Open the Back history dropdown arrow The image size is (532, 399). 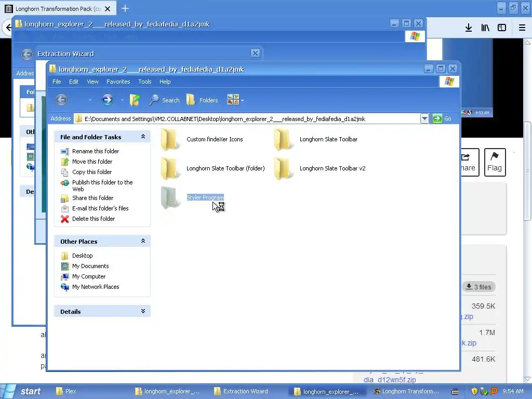90,100
